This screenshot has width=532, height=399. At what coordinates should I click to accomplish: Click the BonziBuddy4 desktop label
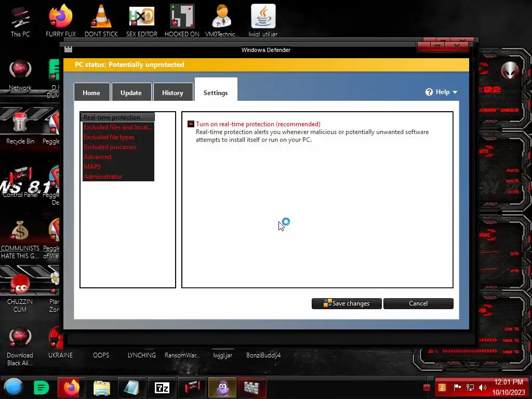point(263,355)
